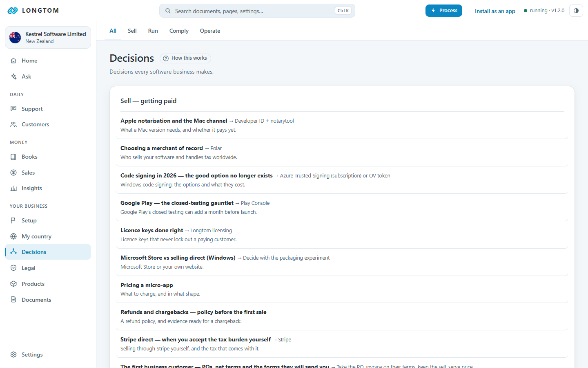Click the Sales dollar icon
Screen dimensions: 588x368
coord(13,173)
